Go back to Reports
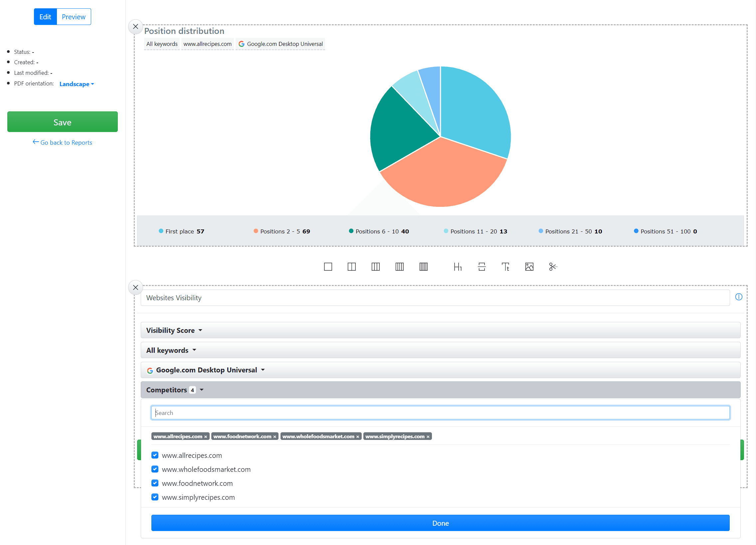756x545 pixels. pyautogui.click(x=62, y=143)
